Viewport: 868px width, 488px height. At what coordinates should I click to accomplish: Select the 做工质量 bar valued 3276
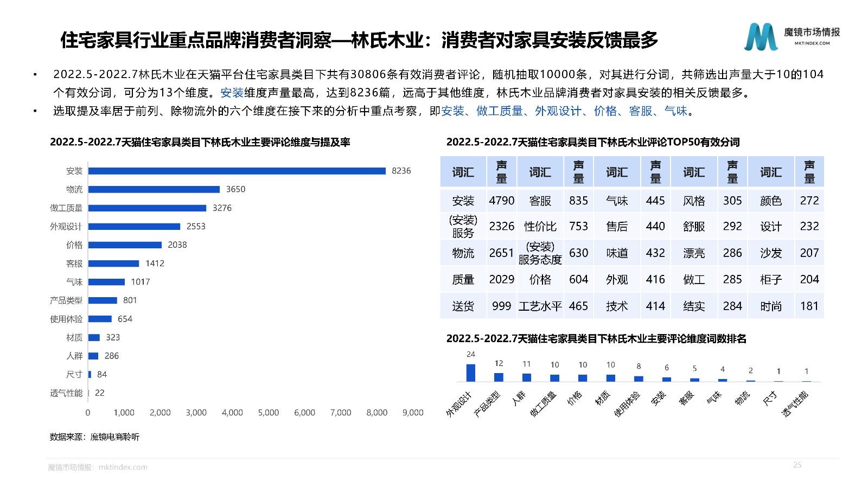(x=148, y=208)
